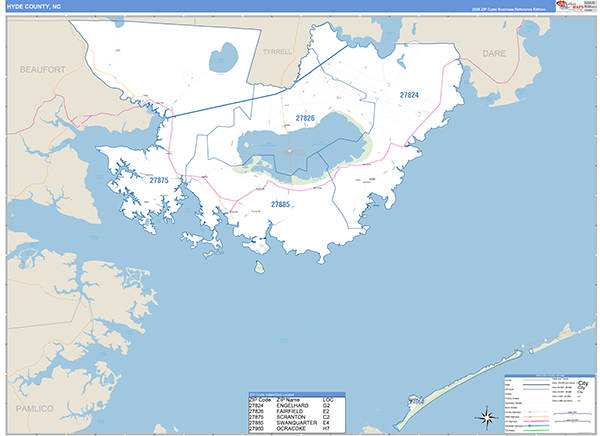Click the pink highway line sample in the legend
The height and width of the screenshot is (436, 600).
pos(536,421)
